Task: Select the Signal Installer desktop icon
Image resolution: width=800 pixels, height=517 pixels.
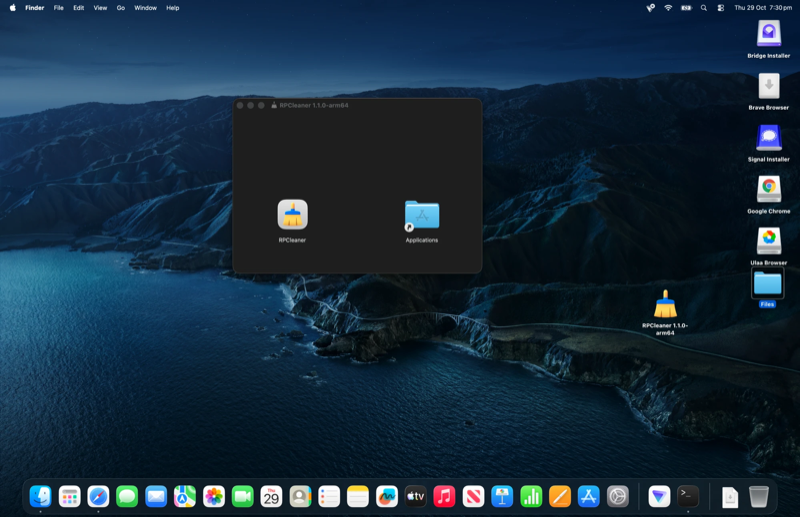Action: pyautogui.click(x=769, y=138)
